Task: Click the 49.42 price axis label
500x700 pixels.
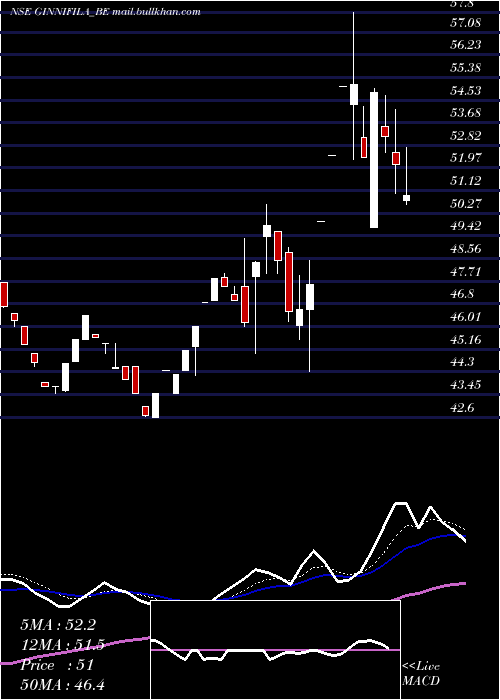Action: point(466,225)
